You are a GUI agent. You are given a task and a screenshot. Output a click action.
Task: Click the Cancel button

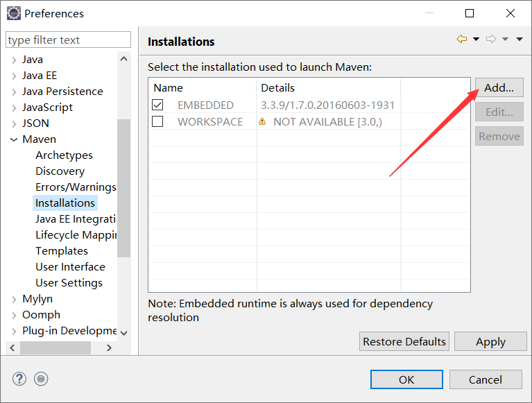coord(486,379)
